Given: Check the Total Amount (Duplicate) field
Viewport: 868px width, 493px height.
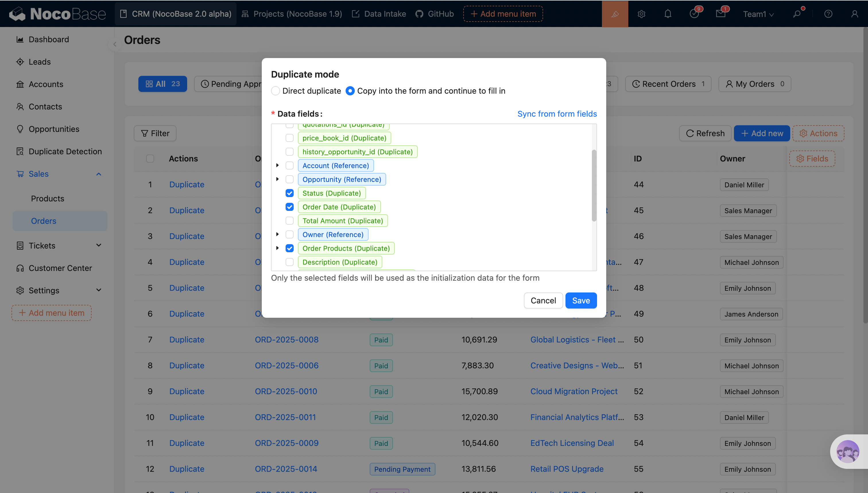Looking at the screenshot, I should tap(290, 221).
